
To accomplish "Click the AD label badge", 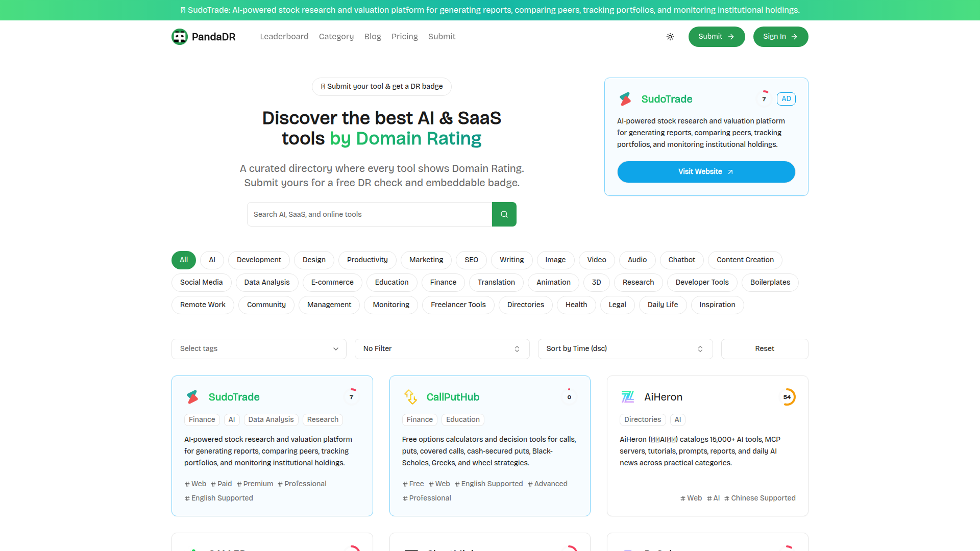I will (786, 99).
